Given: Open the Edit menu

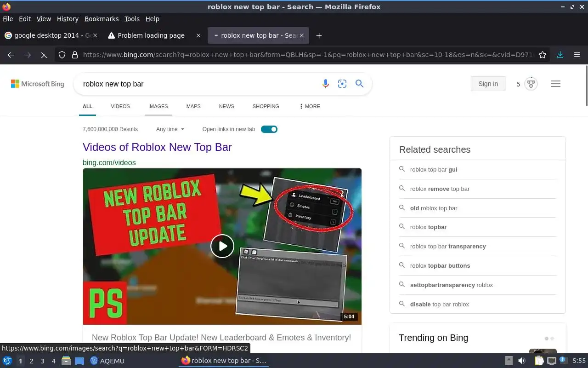Looking at the screenshot, I should point(25,19).
